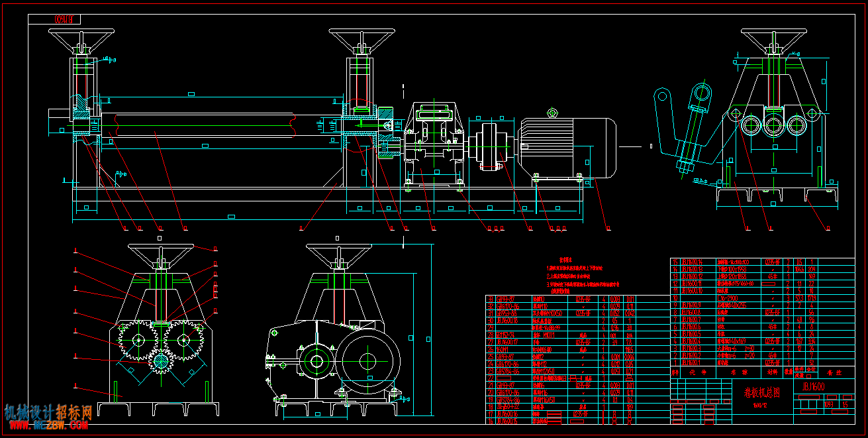The image size is (868, 438).
Task: Select the center roll in the side view
Action: (x=772, y=125)
